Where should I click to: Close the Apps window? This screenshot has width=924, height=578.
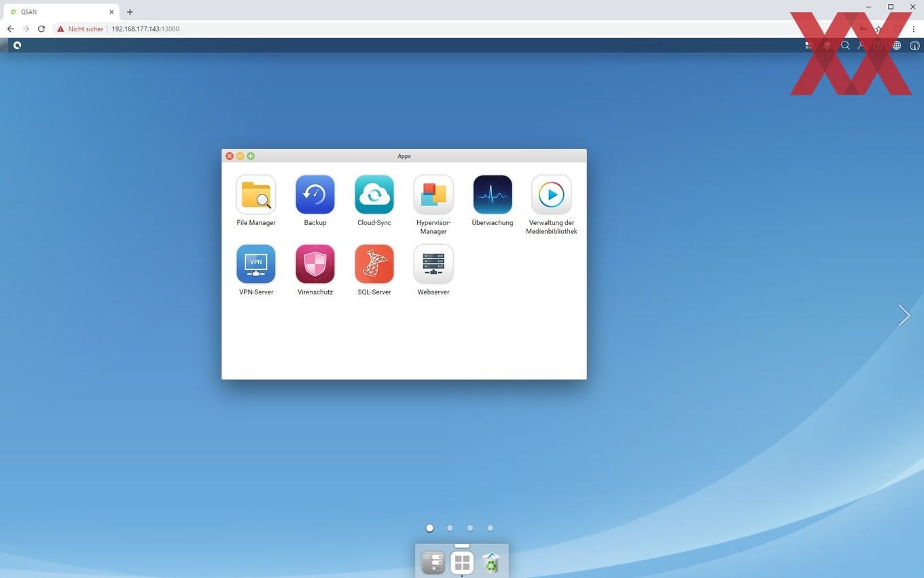coord(230,156)
